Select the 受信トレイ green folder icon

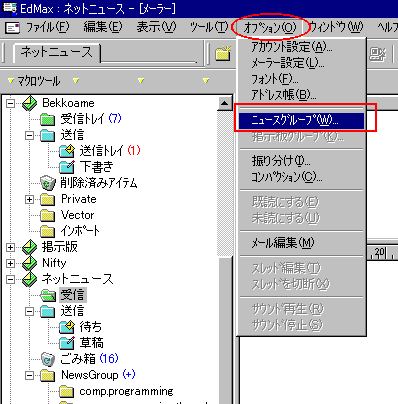(x=47, y=119)
